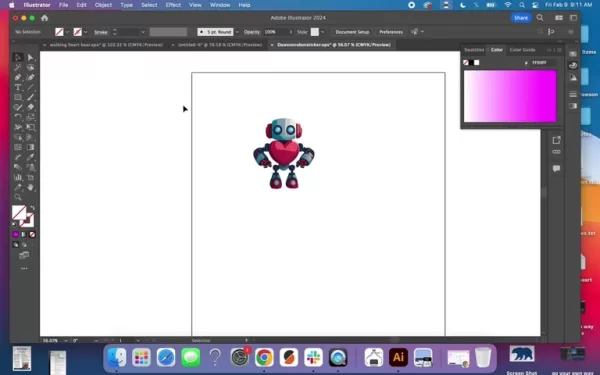This screenshot has height=375, width=600.
Task: Expand the zoom level dropdown
Action: pyautogui.click(x=66, y=341)
